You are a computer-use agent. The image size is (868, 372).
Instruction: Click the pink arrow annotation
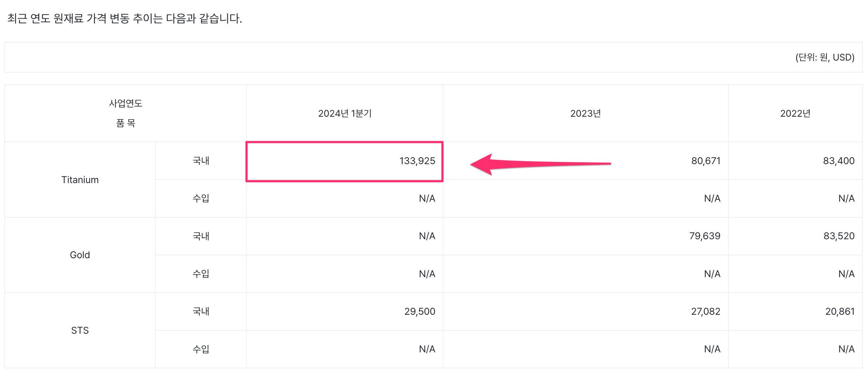[x=539, y=164]
